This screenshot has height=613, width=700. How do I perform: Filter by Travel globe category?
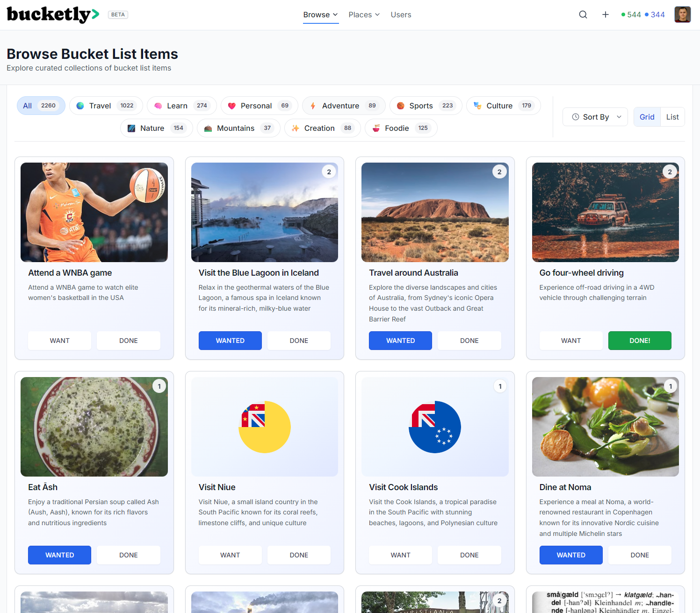(106, 106)
